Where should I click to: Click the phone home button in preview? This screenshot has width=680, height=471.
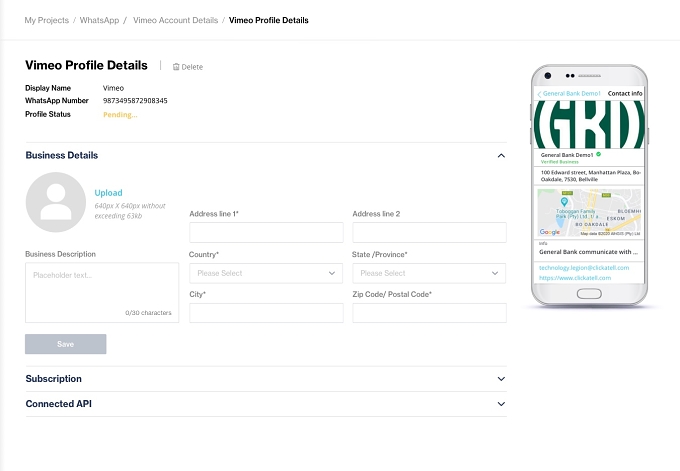589,294
